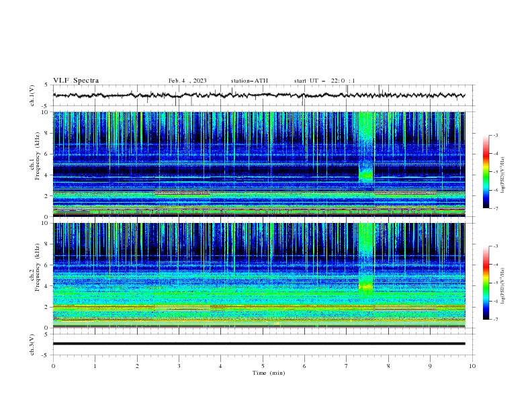Click the 'station=ATH' label
This screenshot has height=411, width=532.
249,81
